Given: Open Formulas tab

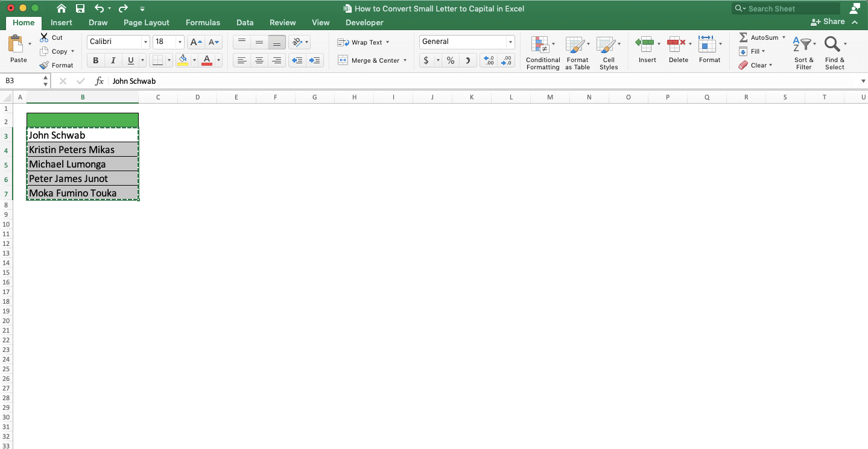Looking at the screenshot, I should (203, 22).
